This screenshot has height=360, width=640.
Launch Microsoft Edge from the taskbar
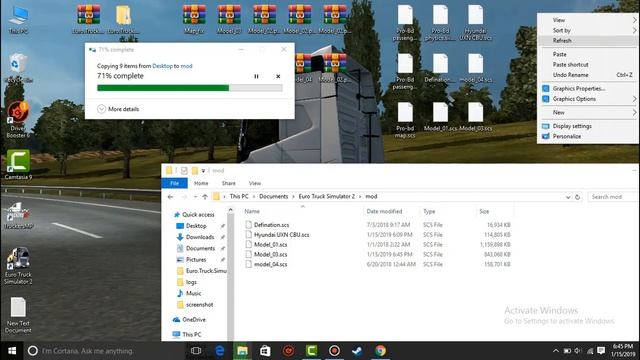(220, 351)
